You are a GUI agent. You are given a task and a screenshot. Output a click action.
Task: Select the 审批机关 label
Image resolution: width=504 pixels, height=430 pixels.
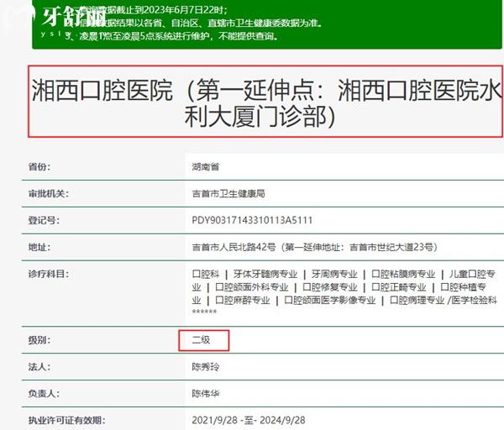[49, 194]
